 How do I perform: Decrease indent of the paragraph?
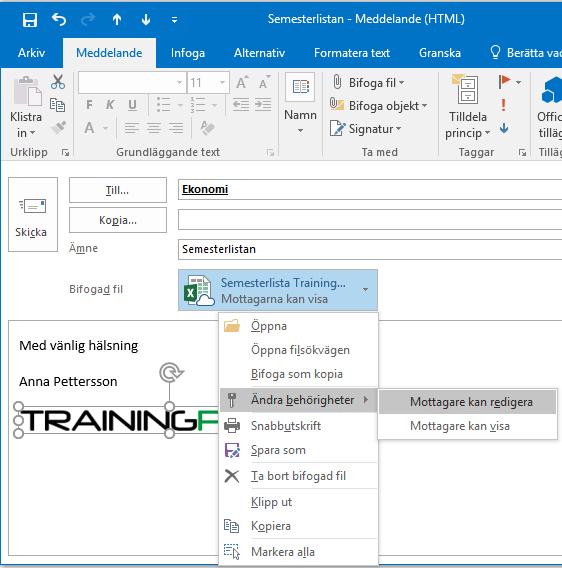click(241, 105)
